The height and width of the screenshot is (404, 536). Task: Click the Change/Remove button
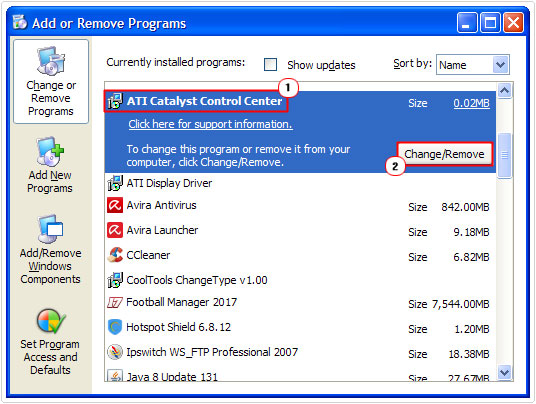tap(444, 154)
